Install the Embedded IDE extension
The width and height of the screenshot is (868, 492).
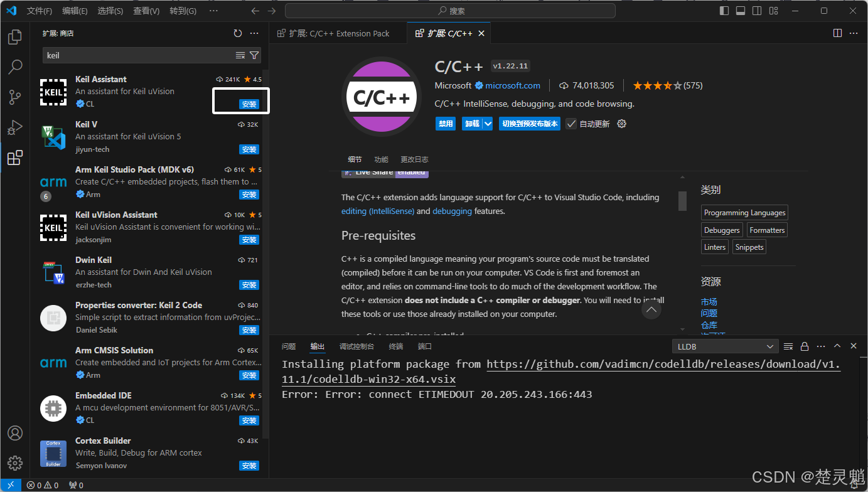point(249,420)
